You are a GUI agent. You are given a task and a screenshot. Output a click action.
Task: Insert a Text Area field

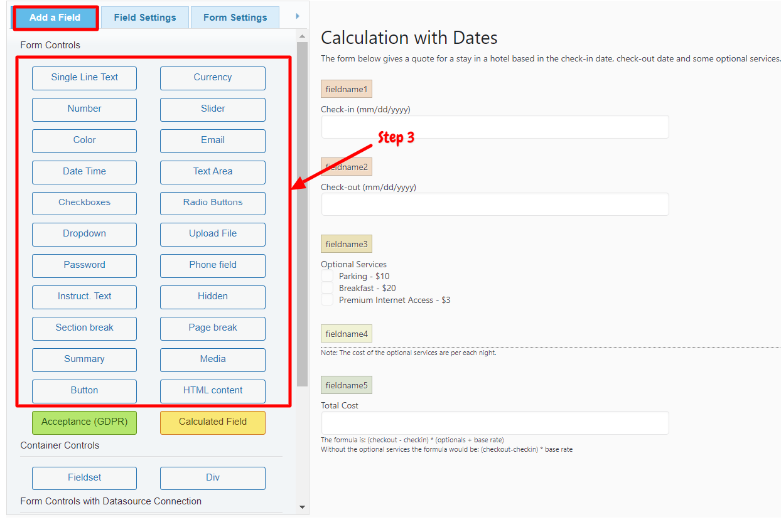(213, 172)
